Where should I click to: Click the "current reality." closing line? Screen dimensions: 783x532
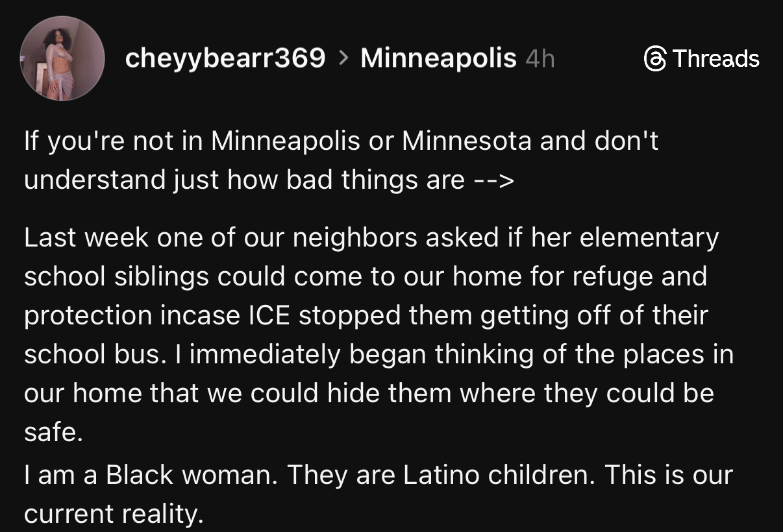[114, 514]
